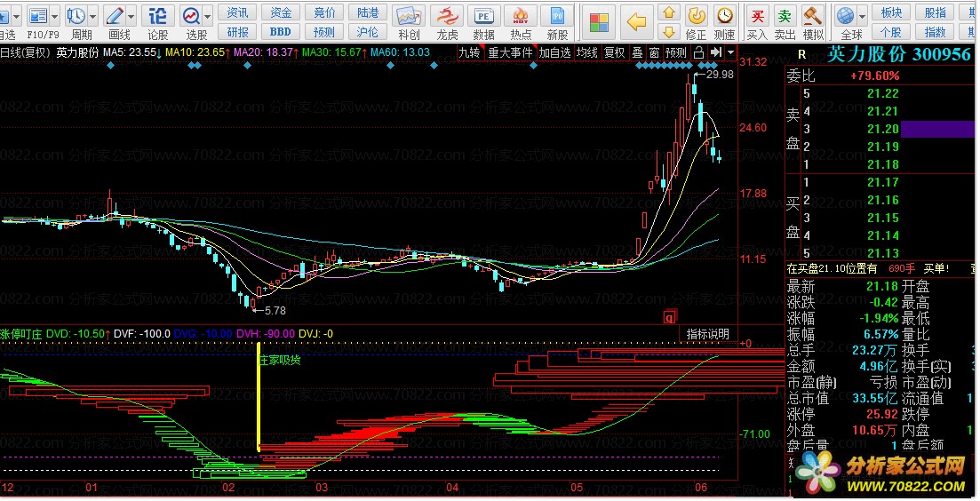Toggle the chart lock padlock icon
The height and width of the screenshot is (501, 980).
tap(698, 53)
